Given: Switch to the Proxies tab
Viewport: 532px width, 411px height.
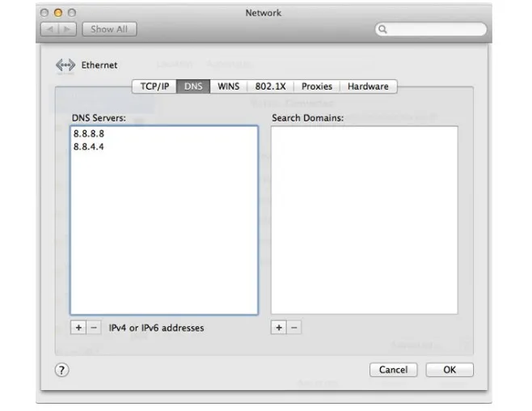Looking at the screenshot, I should point(317,87).
